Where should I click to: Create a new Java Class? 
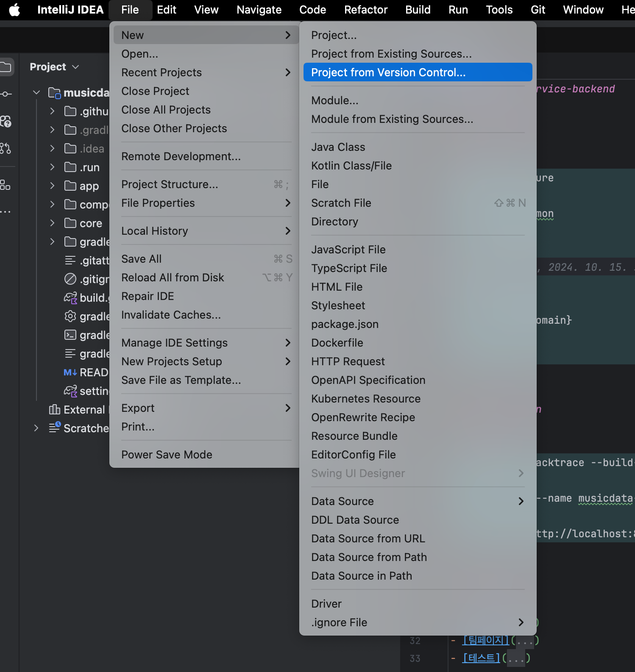(418, 147)
